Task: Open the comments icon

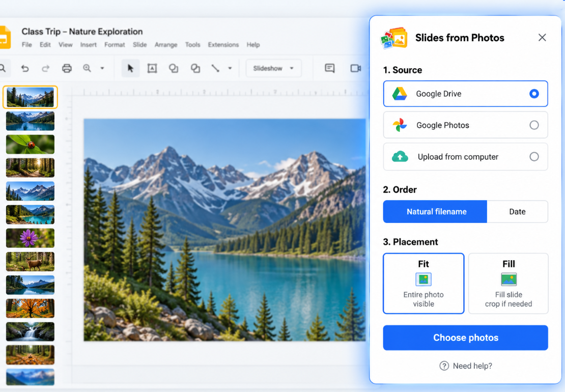Action: click(329, 68)
